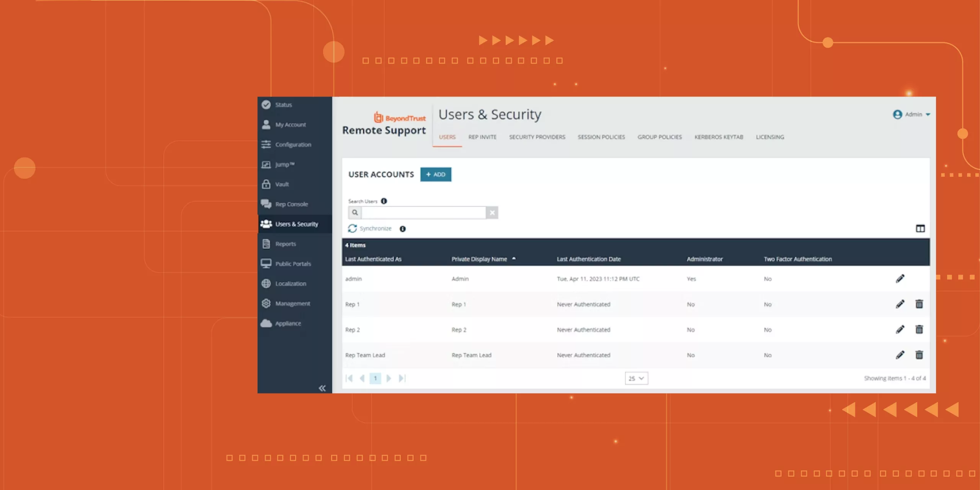Select Session Policies tab
The image size is (980, 490).
tap(601, 137)
